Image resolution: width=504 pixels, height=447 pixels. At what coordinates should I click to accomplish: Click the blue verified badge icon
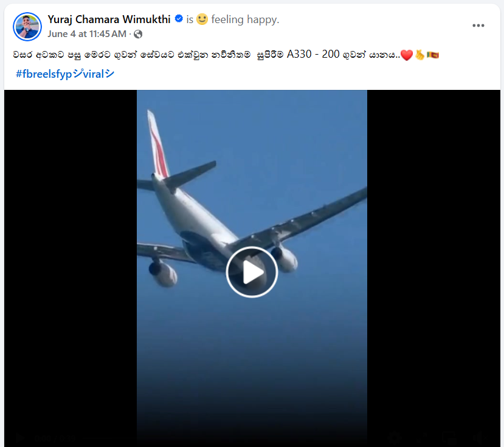click(179, 19)
